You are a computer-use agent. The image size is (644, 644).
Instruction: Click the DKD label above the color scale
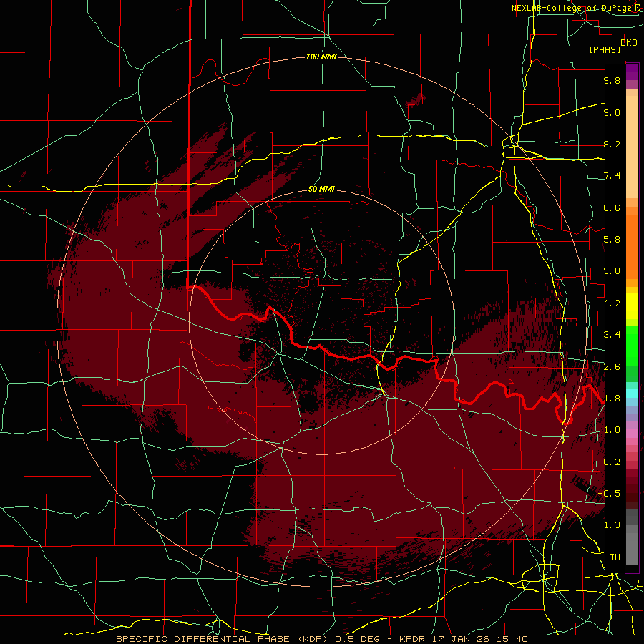pyautogui.click(x=628, y=43)
